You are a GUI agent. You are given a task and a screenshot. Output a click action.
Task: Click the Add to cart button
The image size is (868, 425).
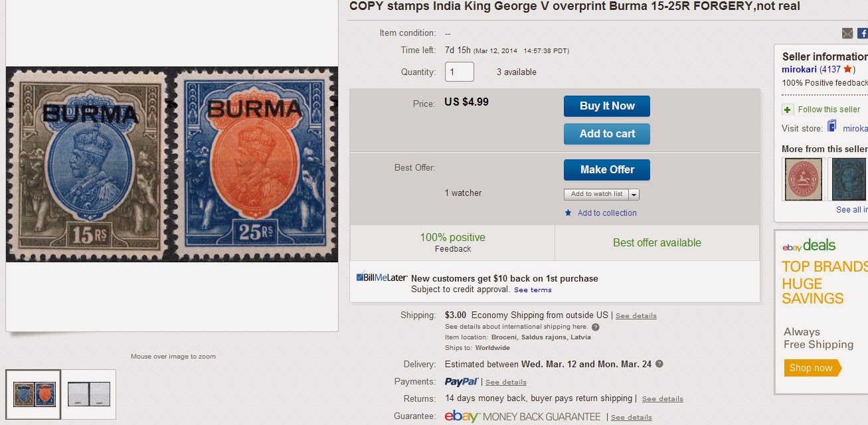point(607,134)
